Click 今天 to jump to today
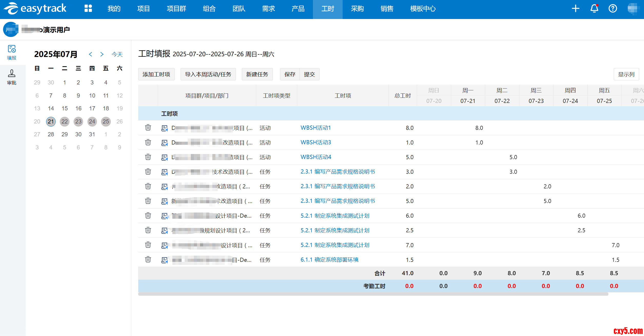This screenshot has width=644, height=336. (x=117, y=54)
